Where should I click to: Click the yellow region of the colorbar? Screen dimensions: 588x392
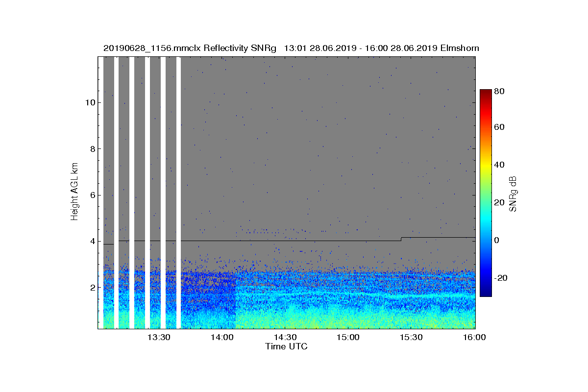pos(486,166)
